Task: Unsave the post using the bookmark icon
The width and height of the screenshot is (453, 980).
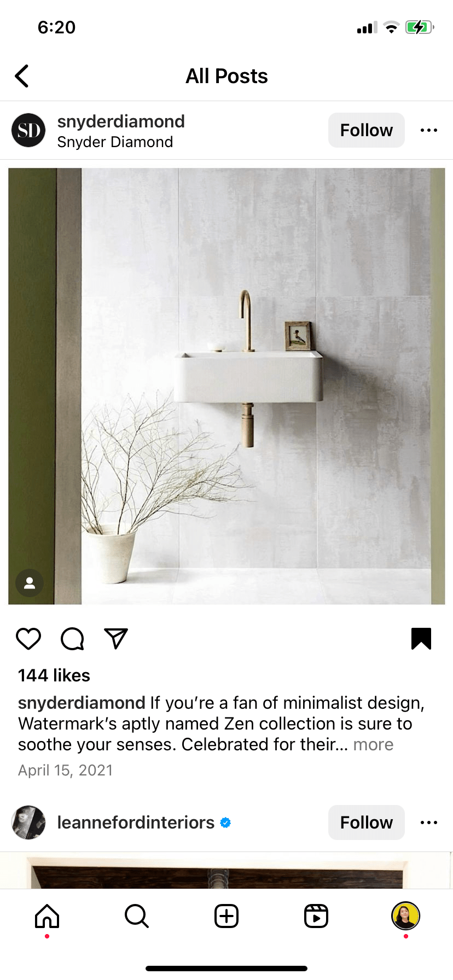Action: click(x=421, y=639)
